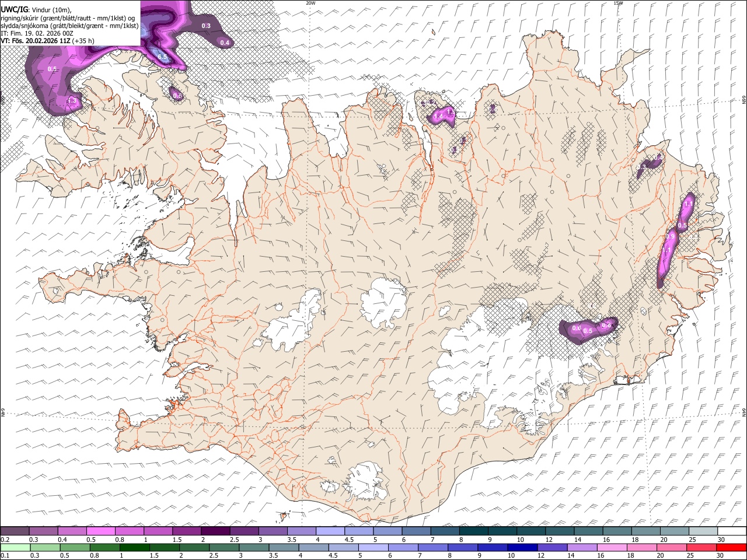Image resolution: width=747 pixels, height=560 pixels.
Task: Select the lavender 4 swatch, upper scale
Action: pyautogui.click(x=330, y=531)
